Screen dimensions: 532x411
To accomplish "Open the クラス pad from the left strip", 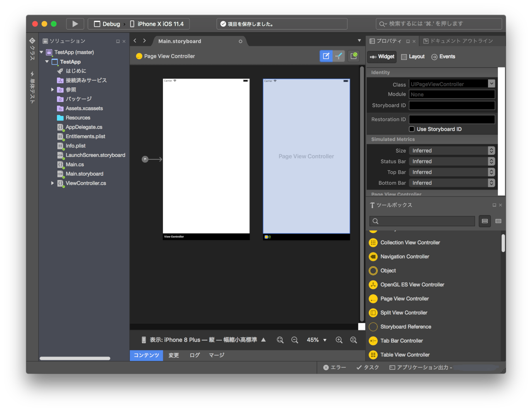I will coord(32,50).
